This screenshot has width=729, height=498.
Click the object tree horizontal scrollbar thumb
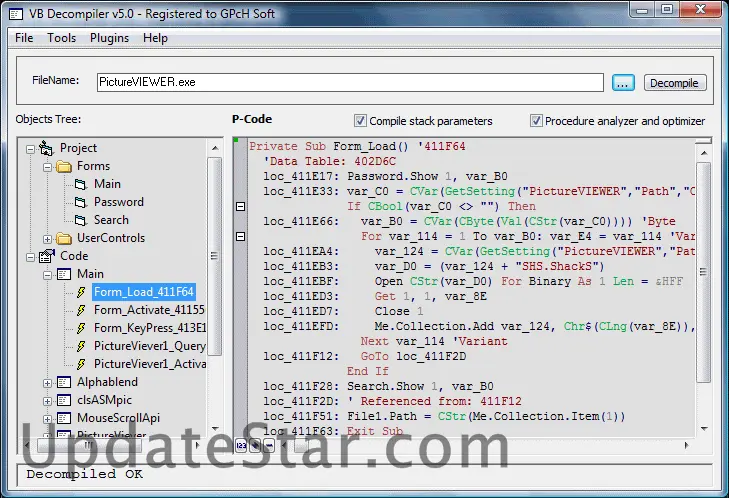[x=88, y=445]
